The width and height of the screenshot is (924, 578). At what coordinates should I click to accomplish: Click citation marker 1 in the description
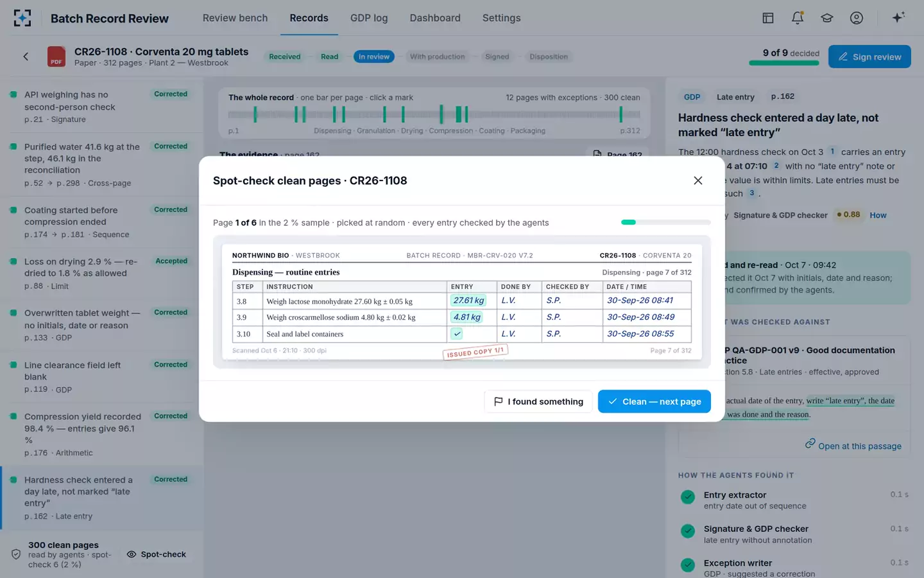[832, 152]
